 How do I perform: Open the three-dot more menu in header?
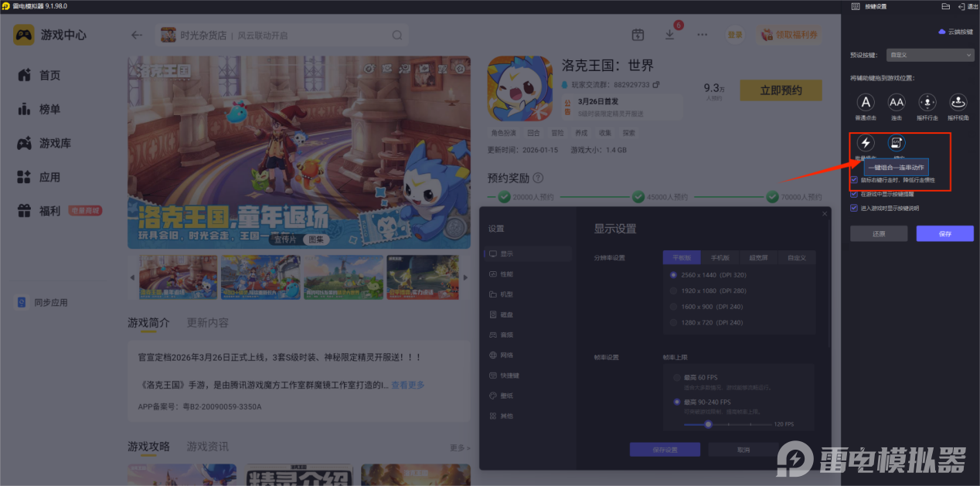(x=702, y=35)
